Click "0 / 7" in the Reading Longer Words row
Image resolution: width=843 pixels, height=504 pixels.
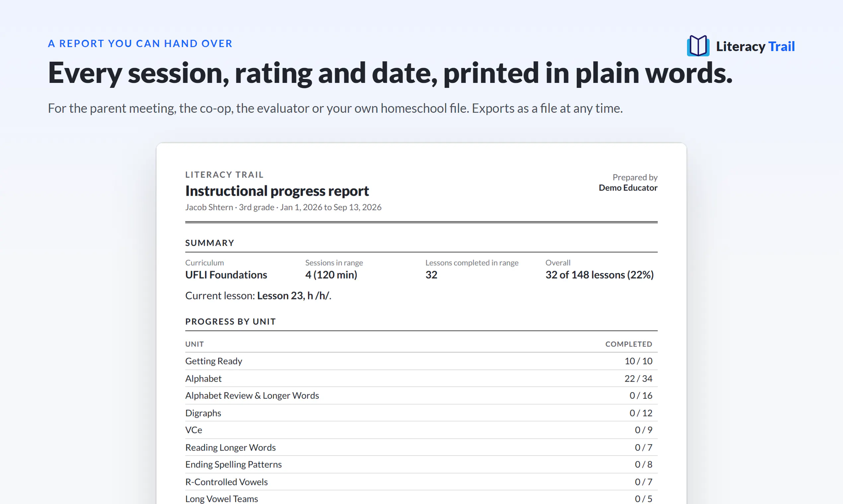(x=644, y=447)
